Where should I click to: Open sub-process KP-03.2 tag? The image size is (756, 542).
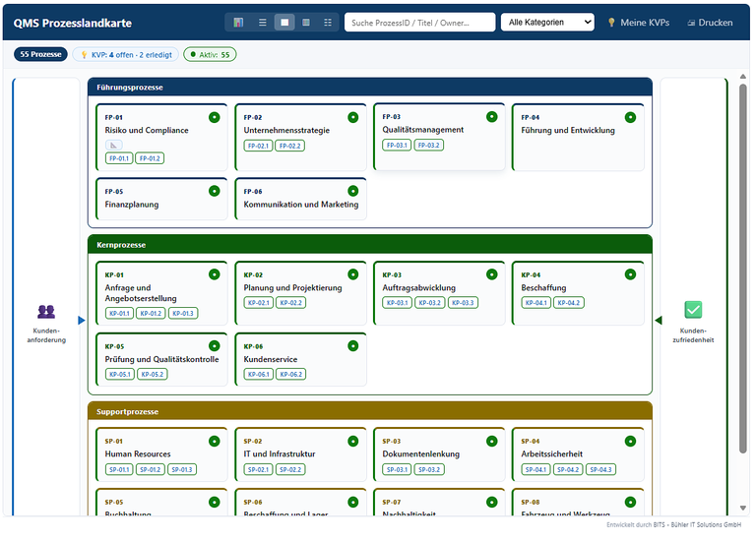(429, 303)
